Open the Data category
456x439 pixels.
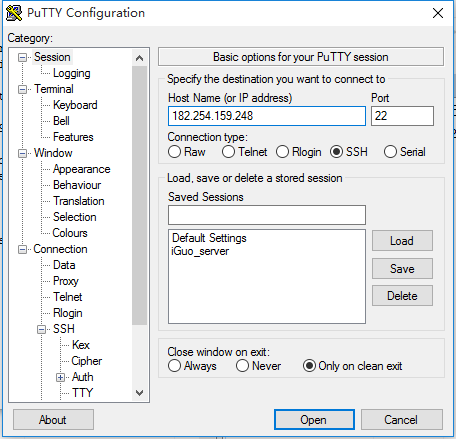(64, 265)
